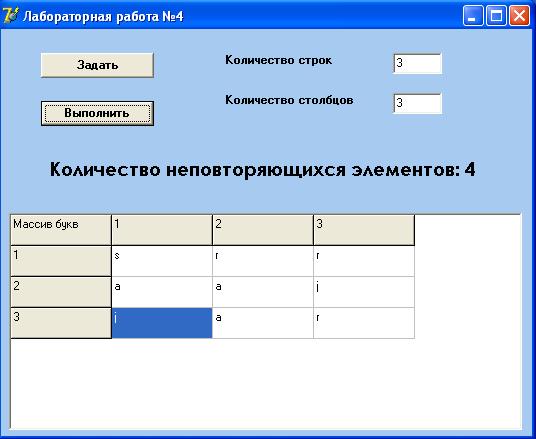Click row header 1 of the grid

pos(61,261)
